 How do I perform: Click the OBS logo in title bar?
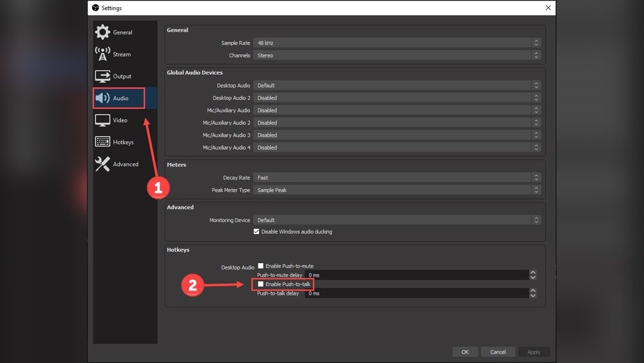pyautogui.click(x=95, y=8)
